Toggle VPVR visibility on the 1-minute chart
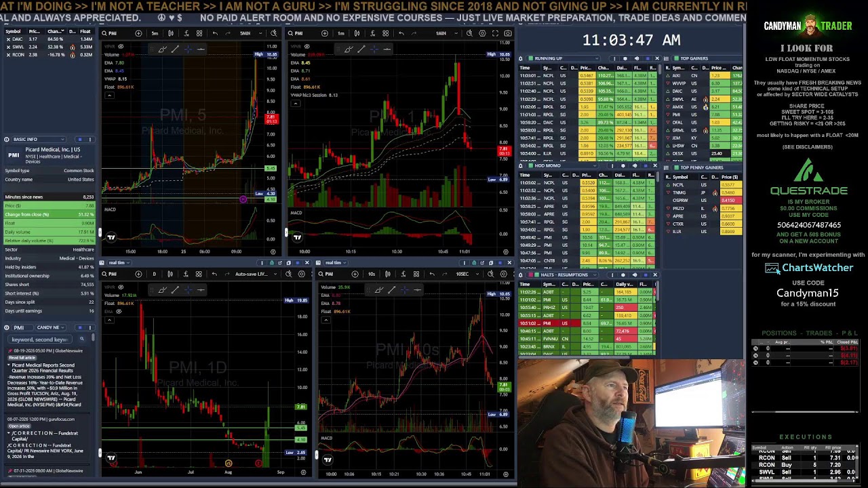The image size is (868, 488). (x=307, y=47)
